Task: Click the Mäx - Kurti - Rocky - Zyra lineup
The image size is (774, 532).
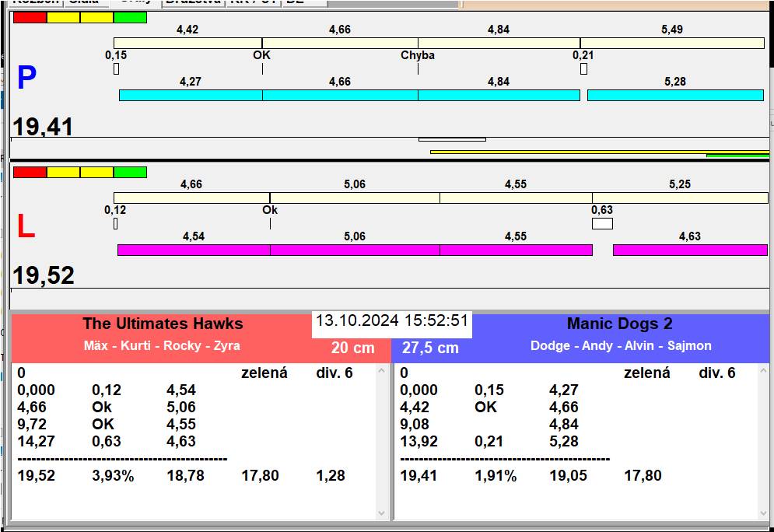Action: (162, 345)
